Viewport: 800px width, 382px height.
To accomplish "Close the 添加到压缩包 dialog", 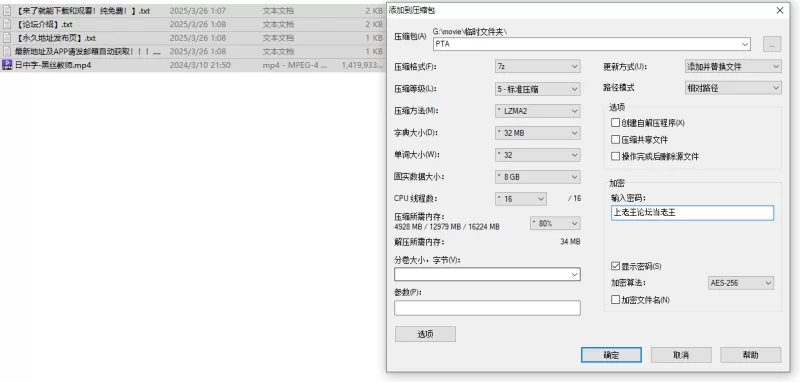I will pos(780,10).
